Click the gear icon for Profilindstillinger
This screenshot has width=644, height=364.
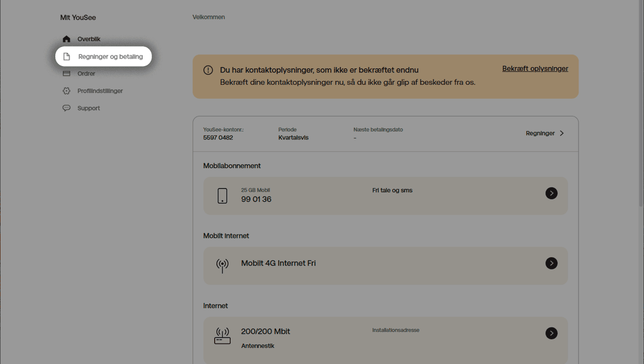[67, 91]
